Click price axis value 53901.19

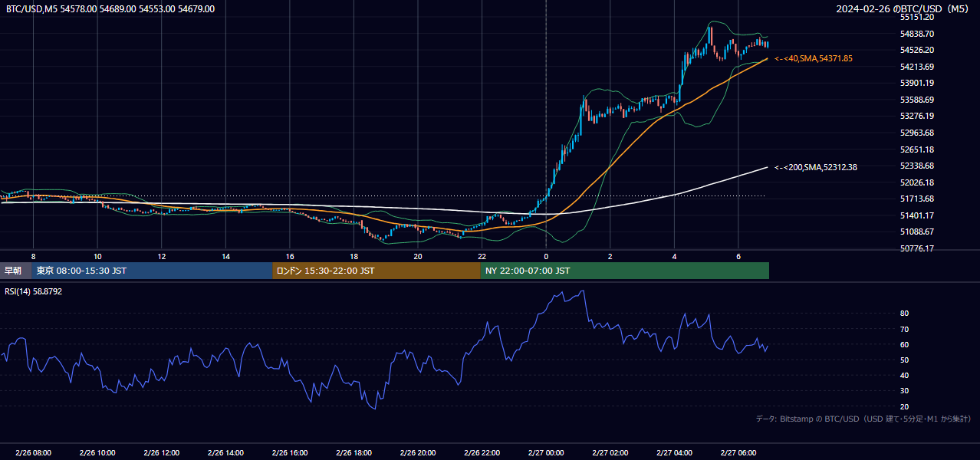(916, 83)
